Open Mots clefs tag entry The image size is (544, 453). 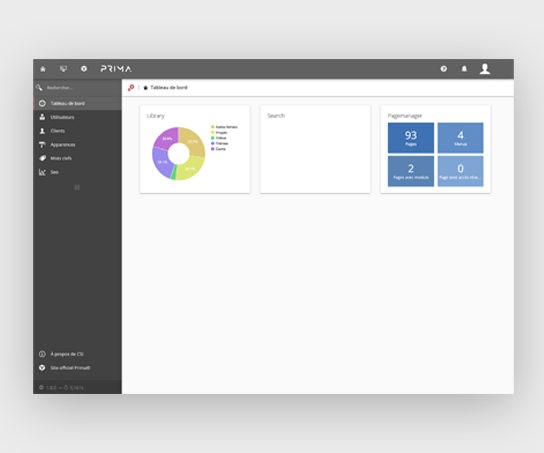point(78,158)
